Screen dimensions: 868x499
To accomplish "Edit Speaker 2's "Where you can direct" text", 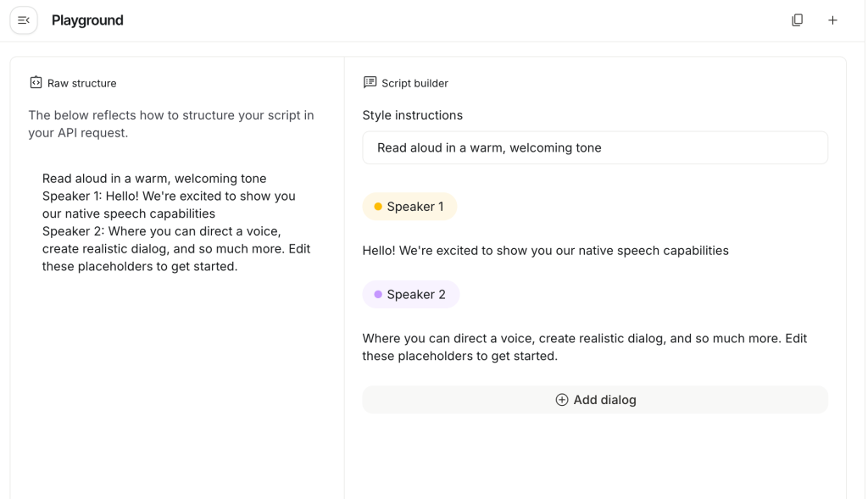I will (584, 347).
